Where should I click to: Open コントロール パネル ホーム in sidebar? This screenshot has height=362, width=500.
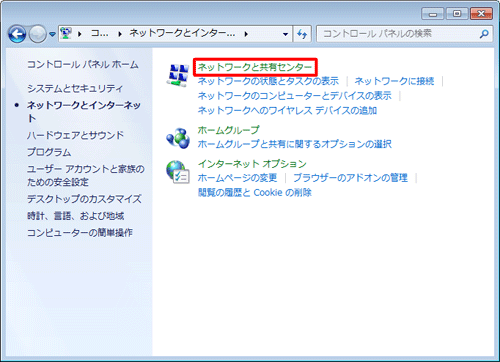coord(83,64)
